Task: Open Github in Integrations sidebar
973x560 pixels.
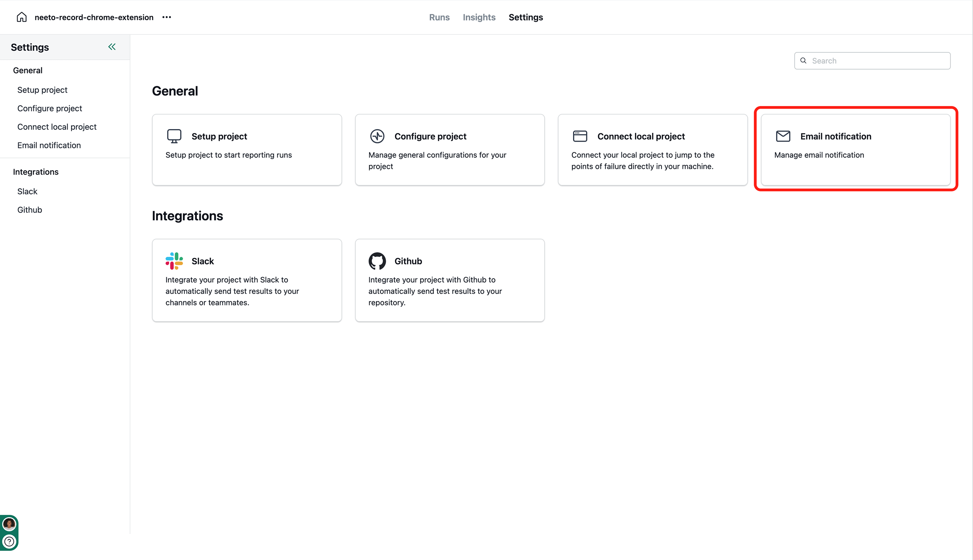Action: tap(30, 210)
